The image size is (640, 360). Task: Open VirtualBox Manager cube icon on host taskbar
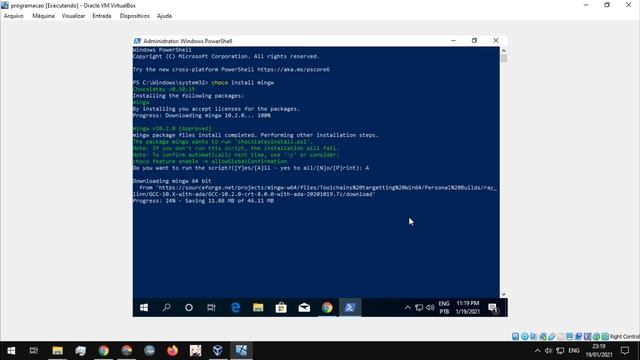218,351
